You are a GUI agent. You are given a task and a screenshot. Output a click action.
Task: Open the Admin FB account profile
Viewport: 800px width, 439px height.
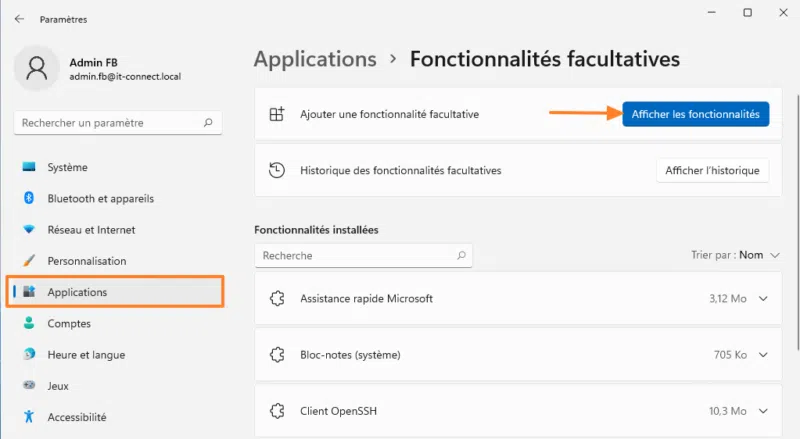click(x=100, y=68)
